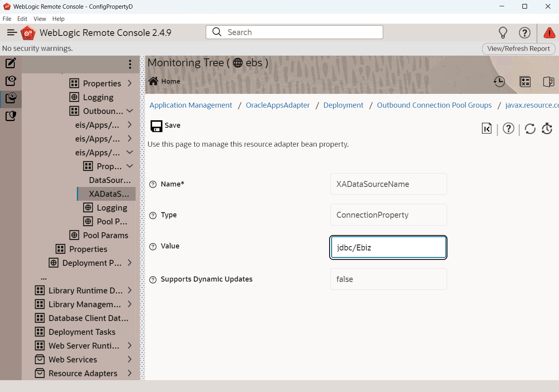Show help for Value field
This screenshot has width=559, height=392.
click(x=153, y=246)
